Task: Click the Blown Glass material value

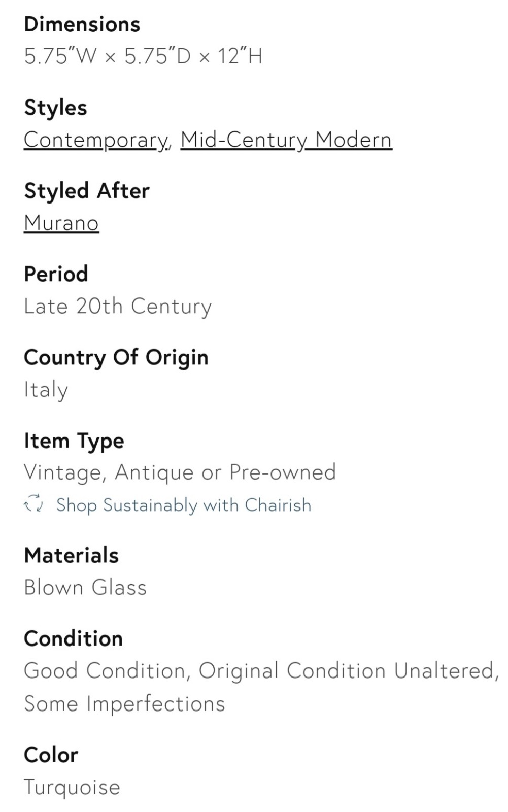Action: coord(85,588)
